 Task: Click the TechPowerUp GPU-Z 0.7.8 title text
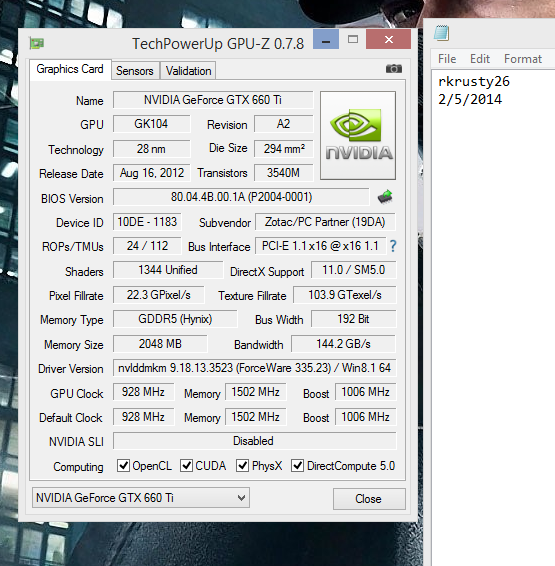(x=218, y=44)
